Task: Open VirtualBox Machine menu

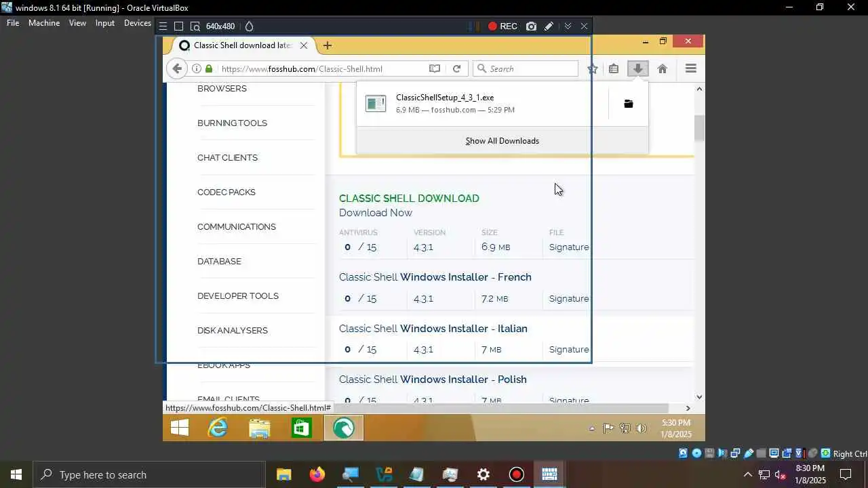Action: [44, 23]
